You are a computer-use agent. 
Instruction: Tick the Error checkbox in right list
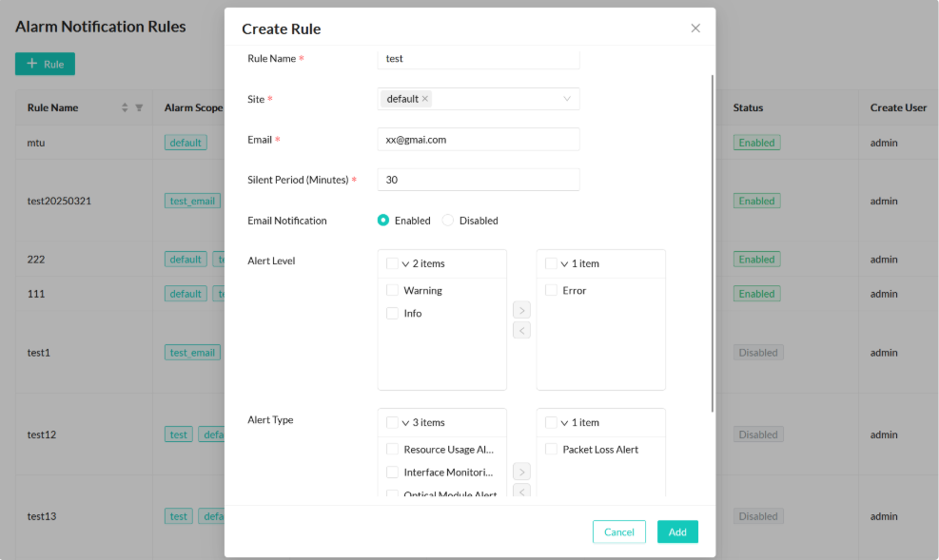point(552,290)
